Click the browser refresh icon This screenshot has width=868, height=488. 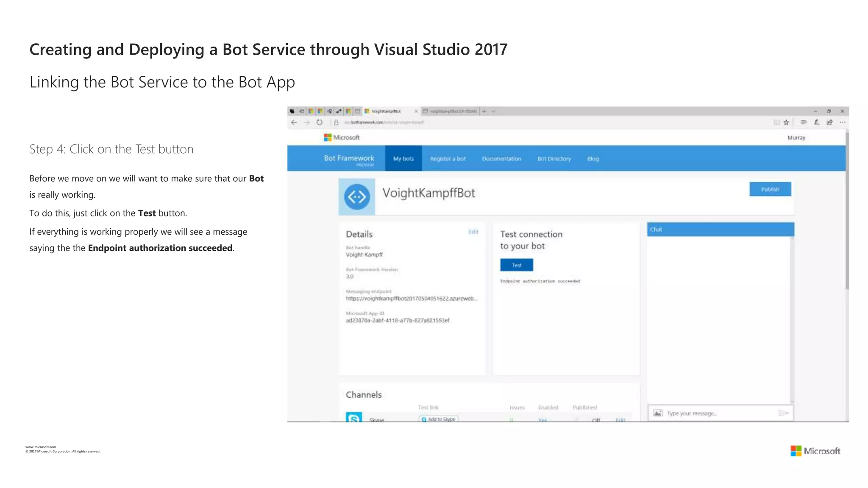320,122
